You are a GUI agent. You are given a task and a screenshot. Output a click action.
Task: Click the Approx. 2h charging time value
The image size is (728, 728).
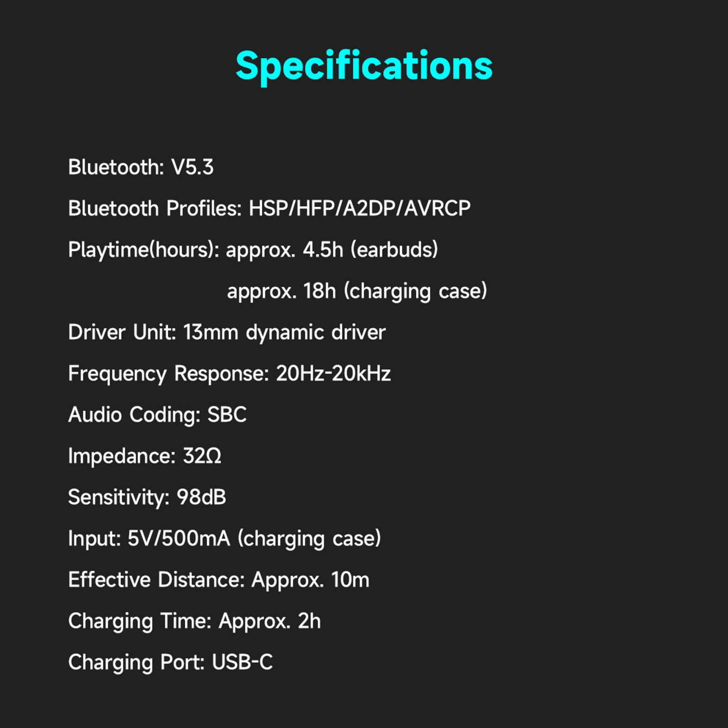tap(270, 621)
